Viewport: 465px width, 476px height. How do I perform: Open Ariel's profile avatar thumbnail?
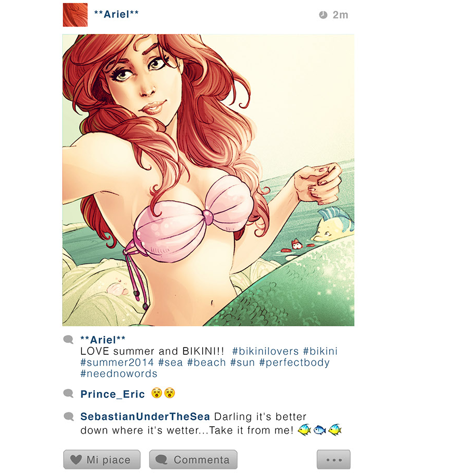tap(75, 15)
